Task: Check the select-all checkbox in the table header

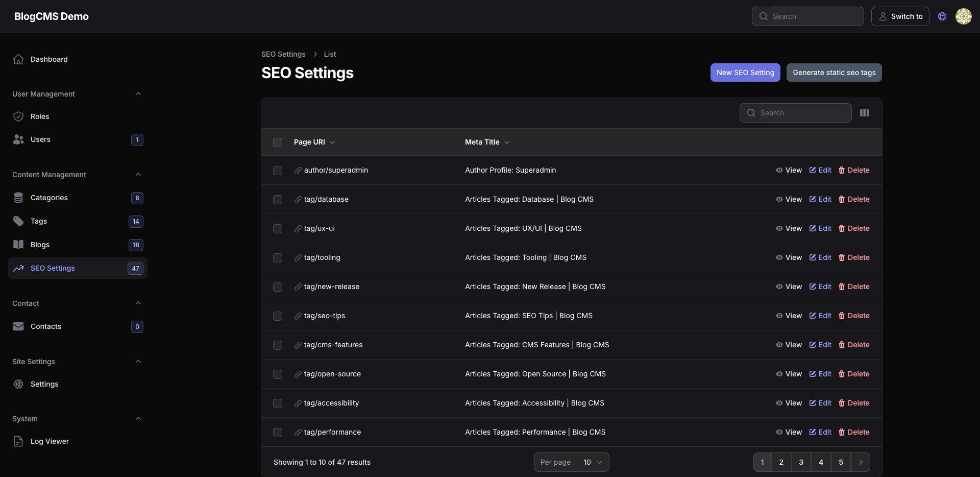Action: tap(278, 143)
